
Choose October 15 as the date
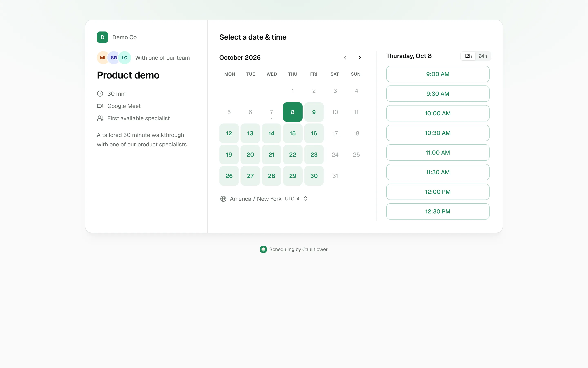tap(293, 133)
